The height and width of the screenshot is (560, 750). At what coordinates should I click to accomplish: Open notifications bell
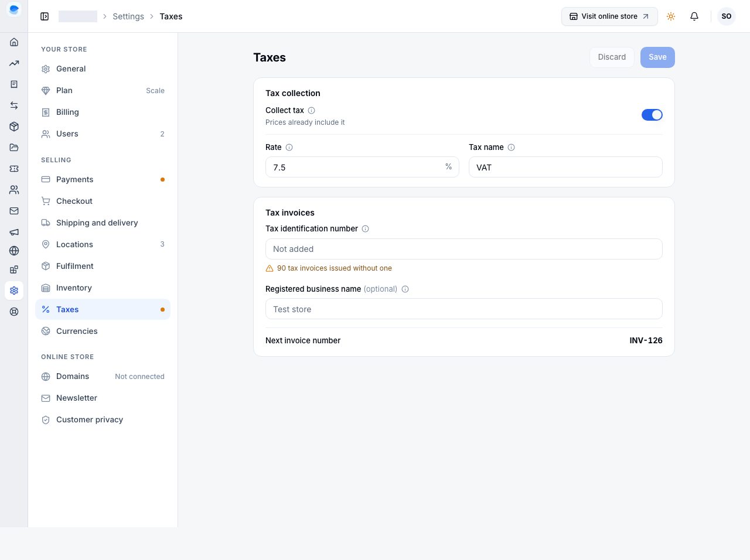click(694, 16)
